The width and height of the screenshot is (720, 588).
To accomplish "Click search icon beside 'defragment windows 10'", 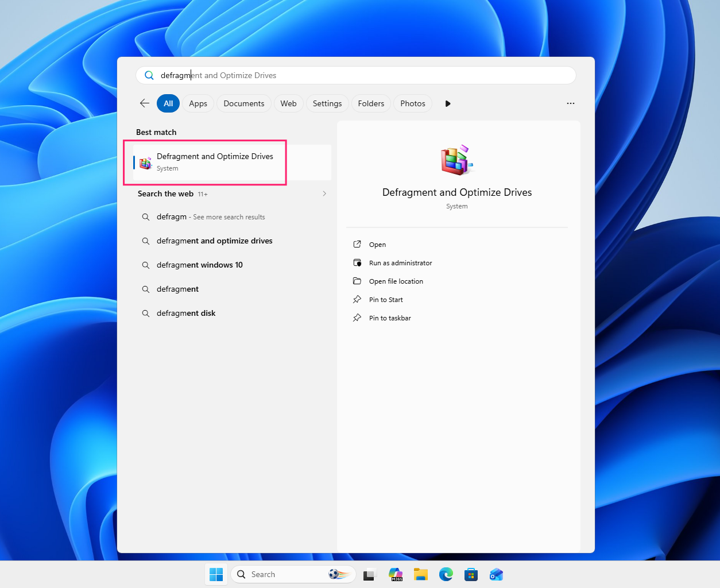I will pyautogui.click(x=146, y=265).
